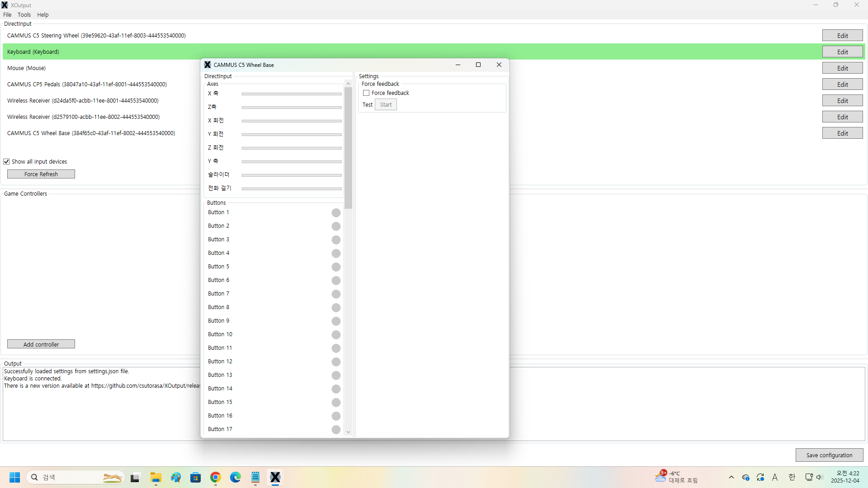Click the Microsoft Edge taskbar icon
This screenshot has width=868, height=488.
[236, 477]
